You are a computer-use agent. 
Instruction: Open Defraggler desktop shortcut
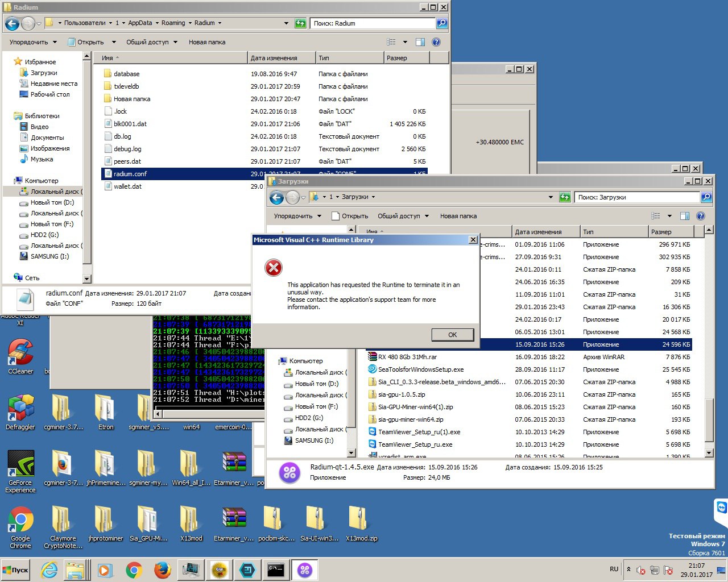[20, 411]
